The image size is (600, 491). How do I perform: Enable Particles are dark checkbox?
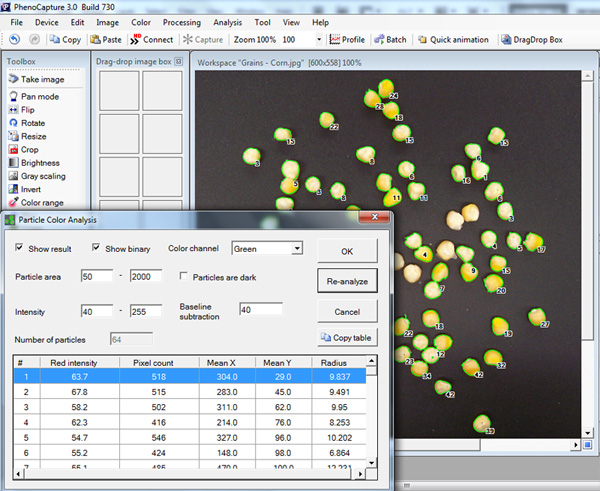(x=184, y=276)
